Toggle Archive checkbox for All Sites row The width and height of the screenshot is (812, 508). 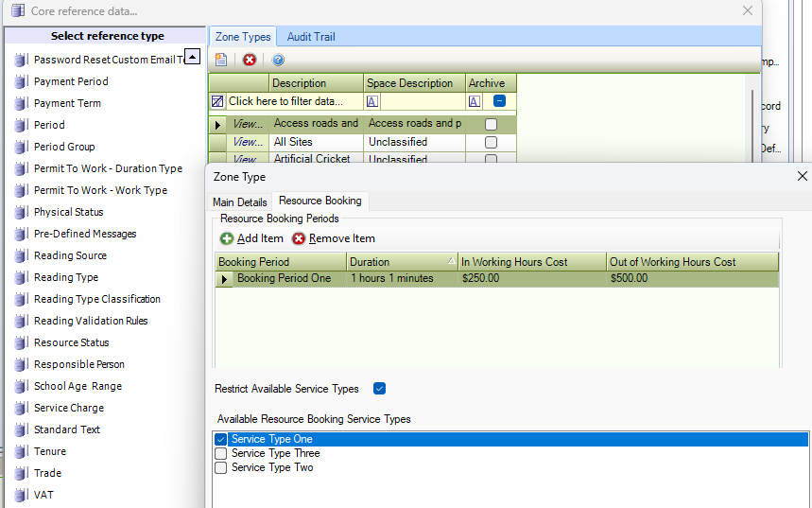(491, 142)
